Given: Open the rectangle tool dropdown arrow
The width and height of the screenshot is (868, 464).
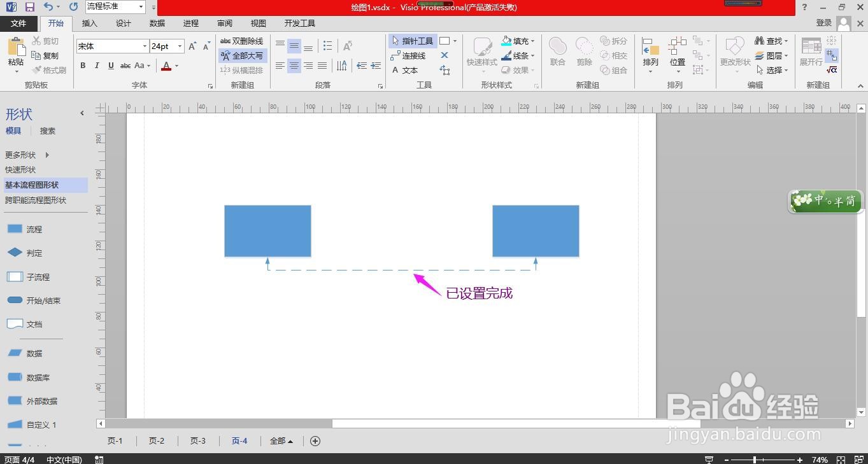Looking at the screenshot, I should point(455,41).
